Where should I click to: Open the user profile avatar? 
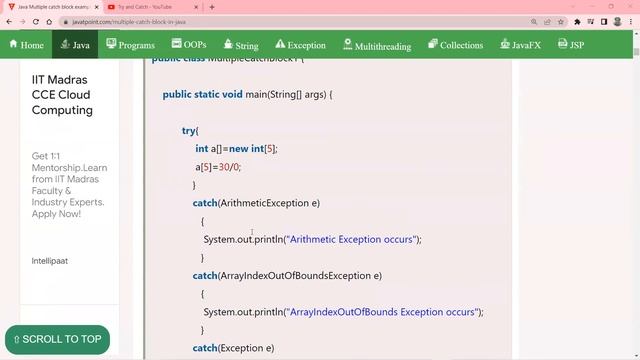[618, 22]
